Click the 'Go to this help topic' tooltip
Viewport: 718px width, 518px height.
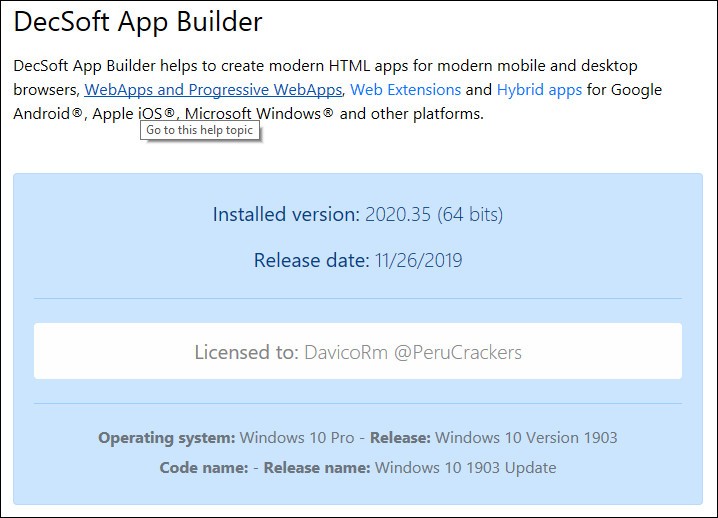(x=200, y=130)
